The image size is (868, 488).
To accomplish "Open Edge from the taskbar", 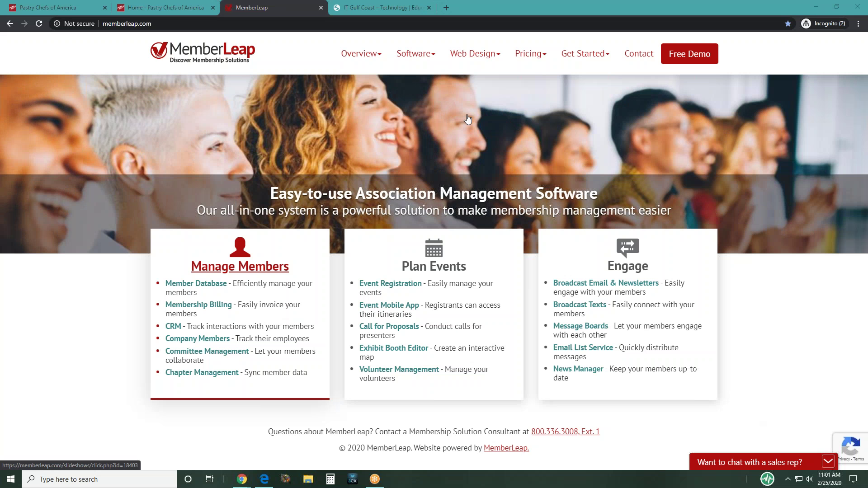I will (x=264, y=479).
